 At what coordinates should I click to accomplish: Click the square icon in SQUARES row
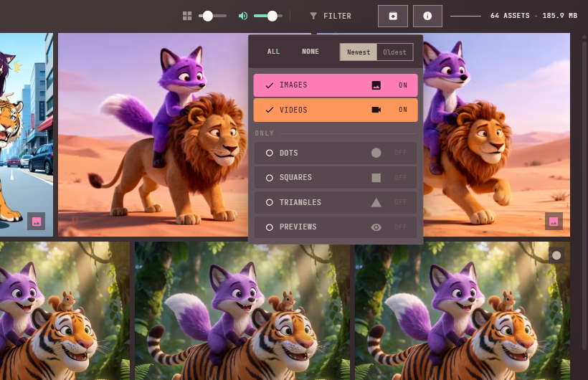tap(376, 177)
